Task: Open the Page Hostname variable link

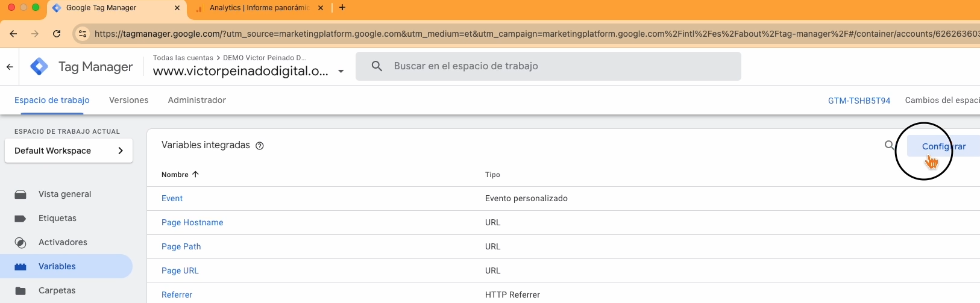Action: point(192,223)
